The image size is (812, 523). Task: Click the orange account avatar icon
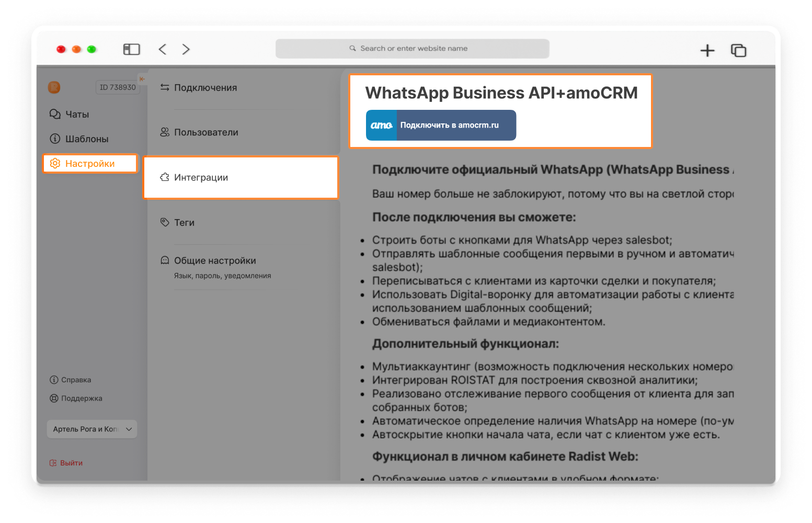click(x=54, y=87)
